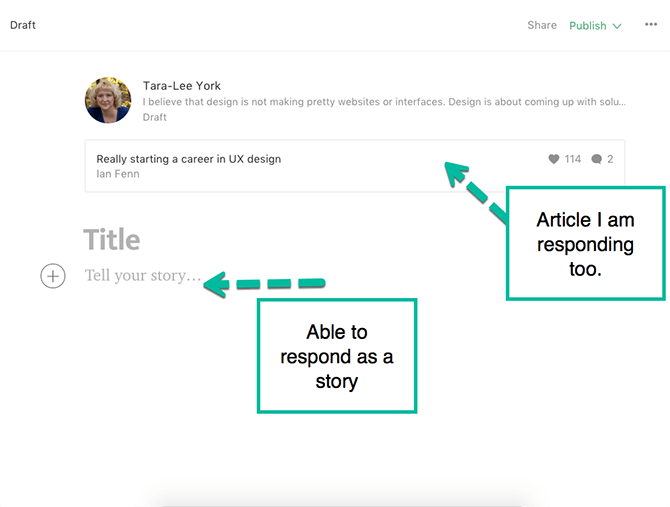Image resolution: width=670 pixels, height=507 pixels.
Task: Click the 114 likes count
Action: (x=572, y=159)
